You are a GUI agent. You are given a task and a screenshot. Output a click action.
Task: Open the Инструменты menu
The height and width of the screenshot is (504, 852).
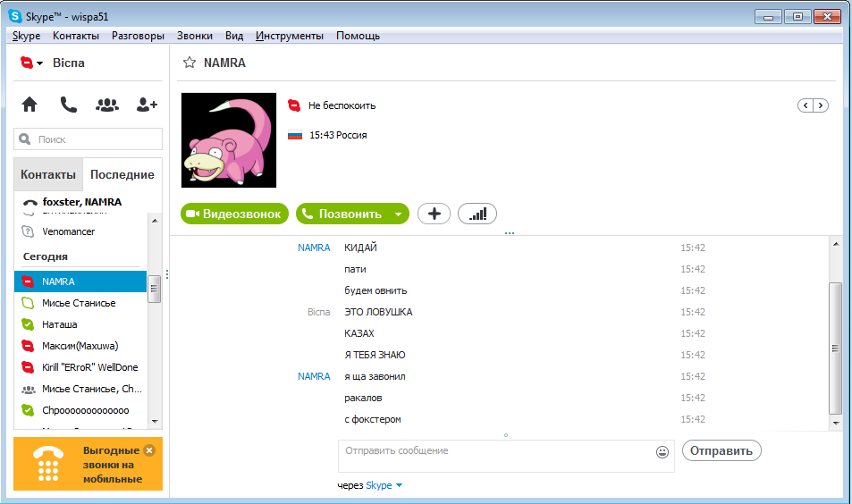pos(289,36)
